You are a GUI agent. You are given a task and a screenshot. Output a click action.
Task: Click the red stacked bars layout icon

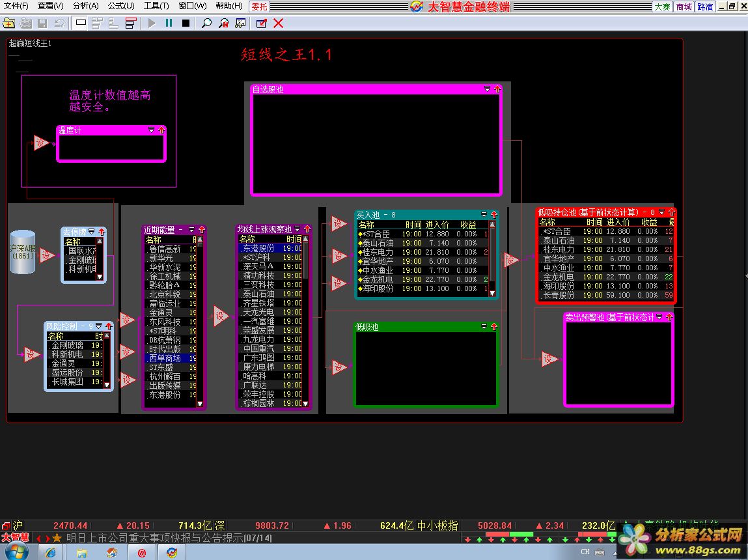[x=130, y=23]
